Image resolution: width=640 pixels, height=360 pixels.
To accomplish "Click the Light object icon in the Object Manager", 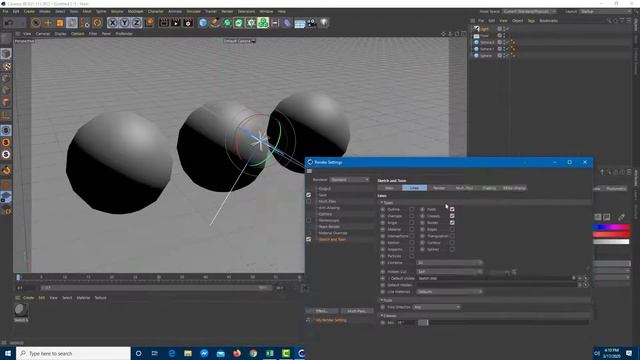I will 476,29.
